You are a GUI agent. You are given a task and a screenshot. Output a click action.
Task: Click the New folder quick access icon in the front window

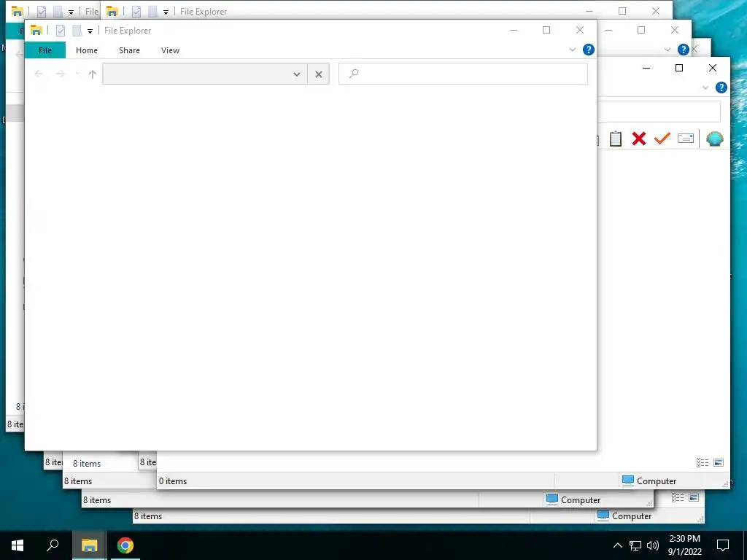click(77, 31)
